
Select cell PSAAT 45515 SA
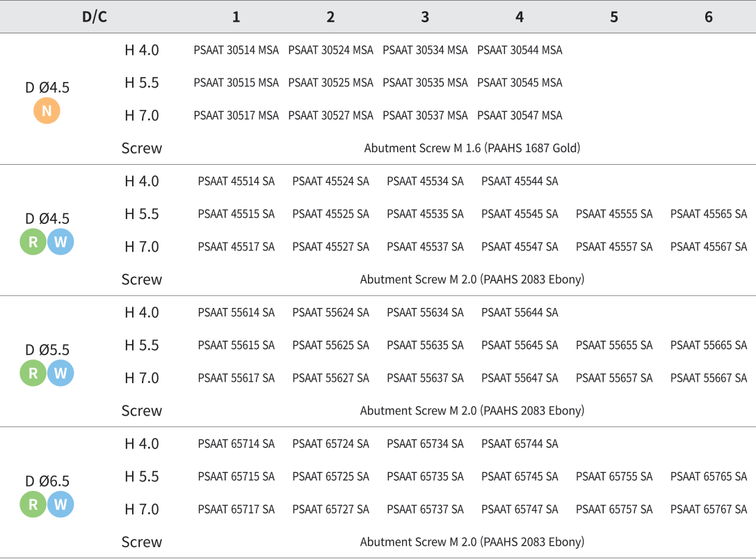(236, 214)
